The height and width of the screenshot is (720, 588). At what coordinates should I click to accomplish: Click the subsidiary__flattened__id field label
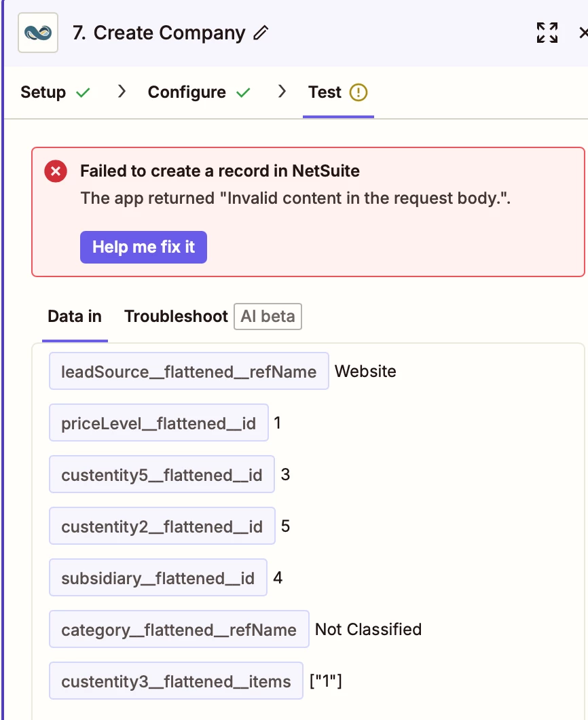[158, 577]
